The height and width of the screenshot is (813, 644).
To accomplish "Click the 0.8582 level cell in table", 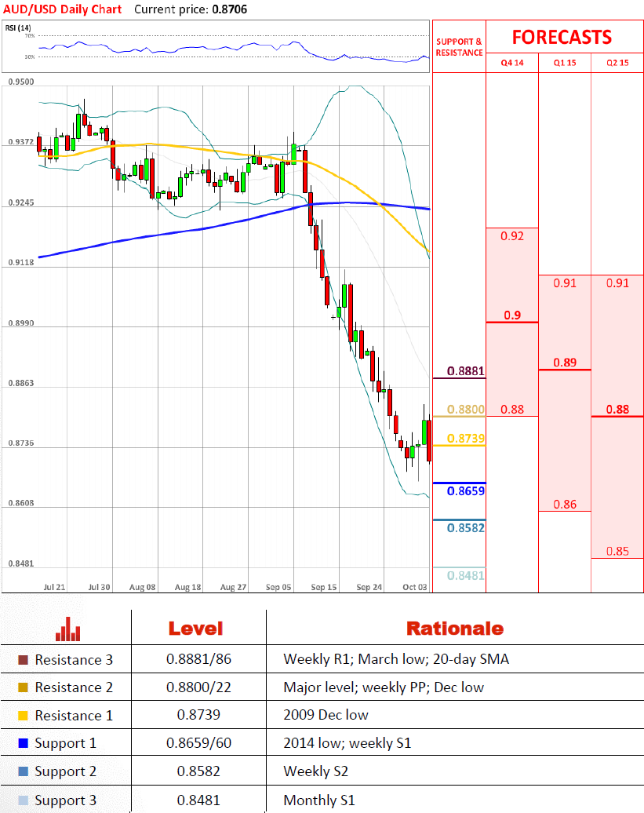I will [x=198, y=771].
